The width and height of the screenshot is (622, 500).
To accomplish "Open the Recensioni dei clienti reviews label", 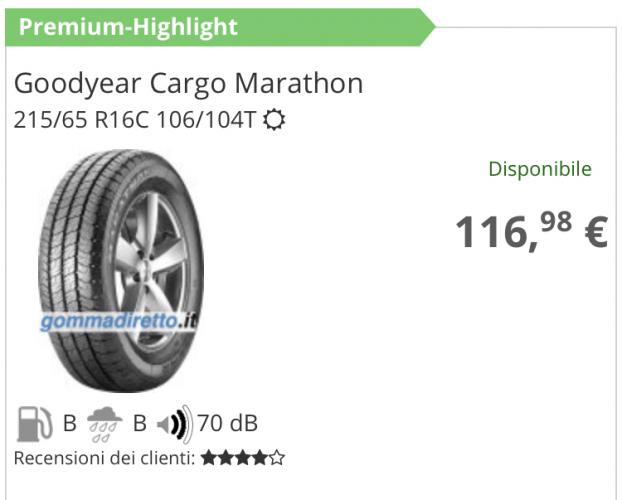I will 104,459.
